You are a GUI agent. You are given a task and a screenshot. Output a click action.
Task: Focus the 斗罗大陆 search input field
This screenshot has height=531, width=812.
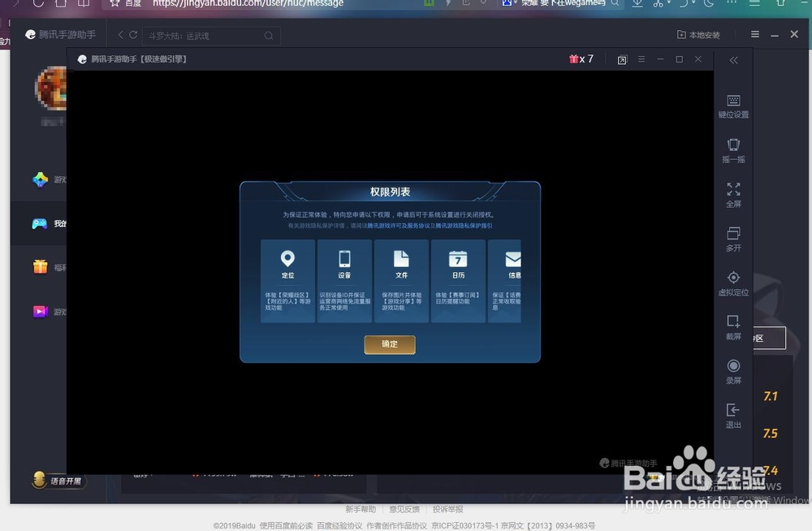pyautogui.click(x=211, y=36)
